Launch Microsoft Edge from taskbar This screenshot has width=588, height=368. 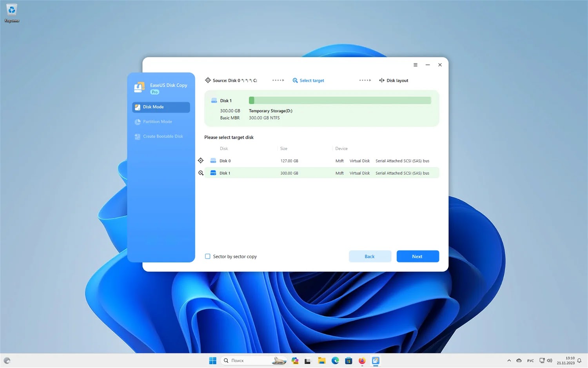[335, 361]
